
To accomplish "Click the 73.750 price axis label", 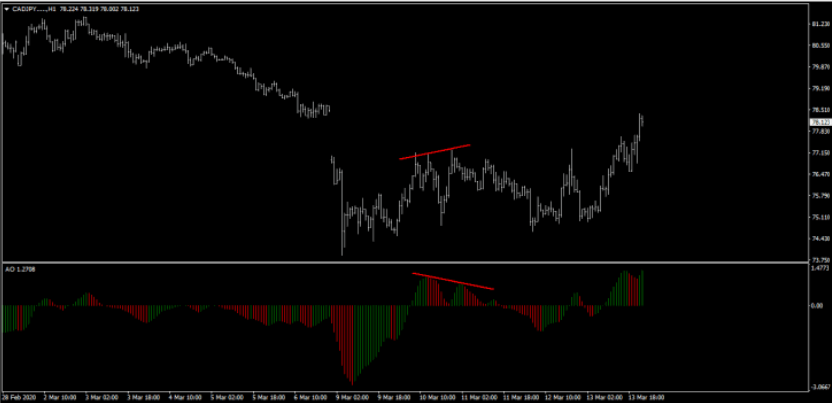I will (x=818, y=260).
